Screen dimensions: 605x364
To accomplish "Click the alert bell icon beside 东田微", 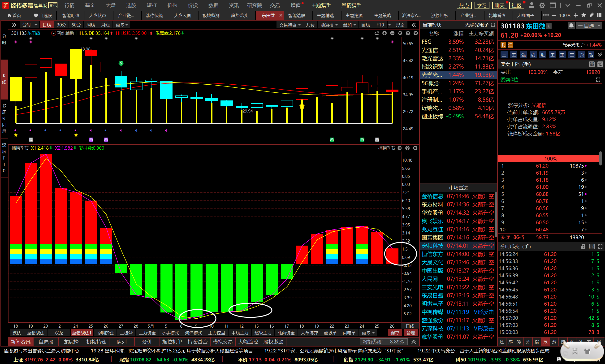I will coord(571,26).
